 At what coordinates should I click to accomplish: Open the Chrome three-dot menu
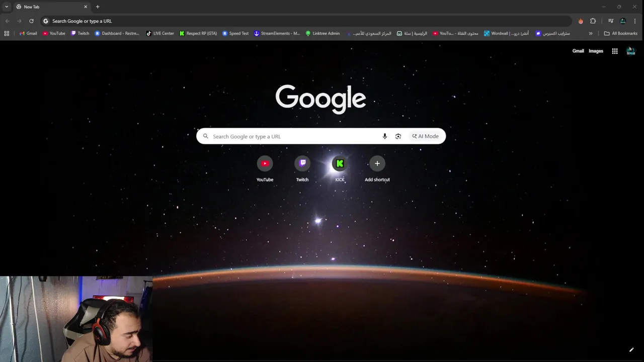click(x=635, y=21)
